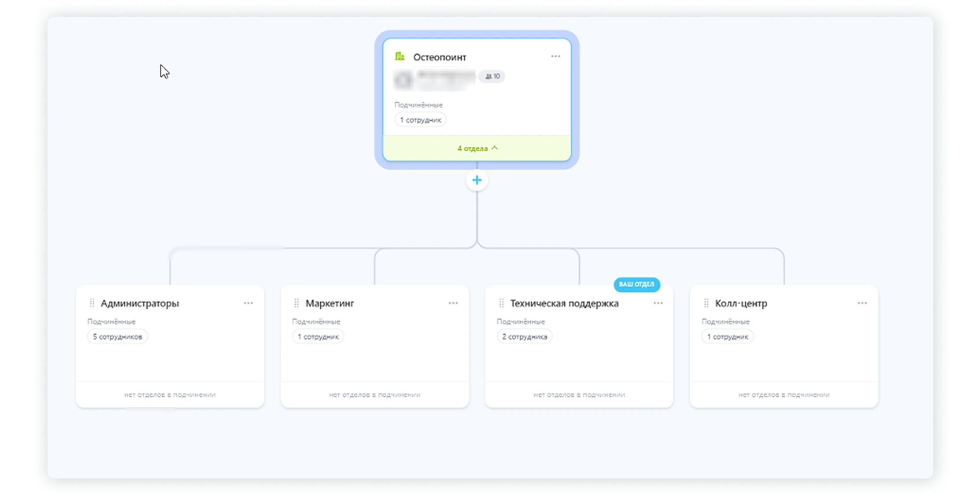Viewport: 980px width, 497px height.
Task: Click the drag handle on Маркетинг card
Action: coord(296,303)
